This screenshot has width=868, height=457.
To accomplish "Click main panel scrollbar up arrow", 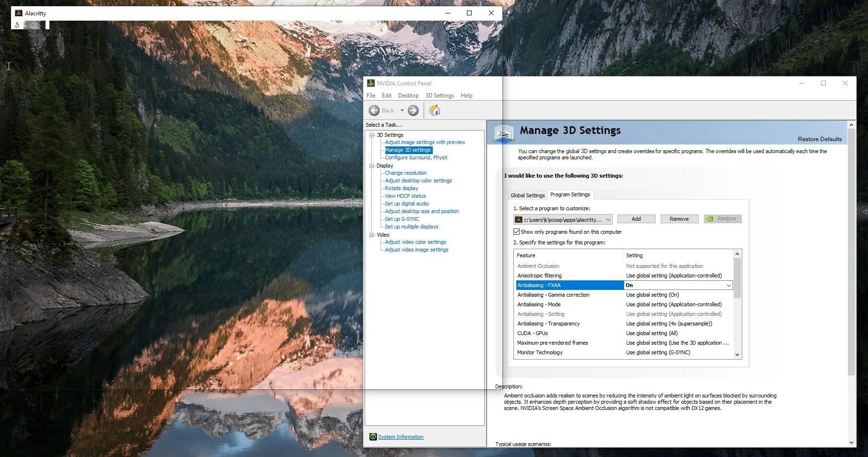I will point(852,125).
